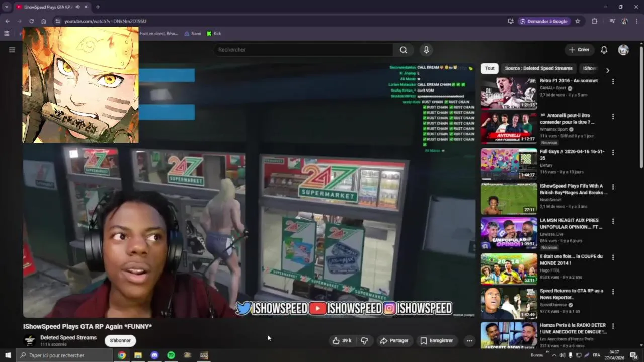Click the browser address bar URL
Viewport: 644px width, 362px height.
coord(105,21)
